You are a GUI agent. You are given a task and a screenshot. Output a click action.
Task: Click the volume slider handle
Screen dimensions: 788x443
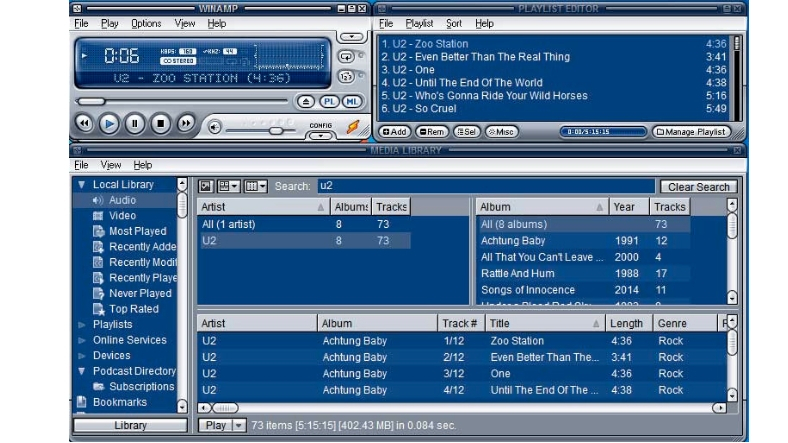(x=275, y=131)
